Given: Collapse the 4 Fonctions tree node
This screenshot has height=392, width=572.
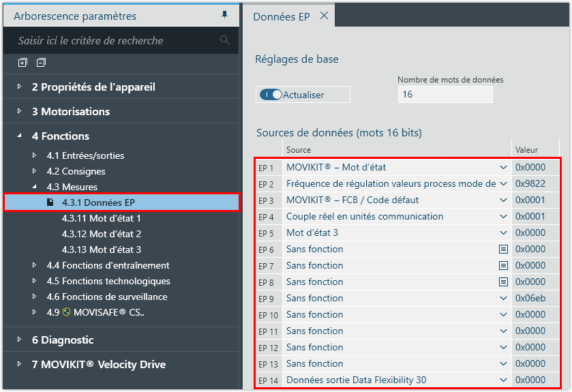Looking at the screenshot, I should [20, 136].
